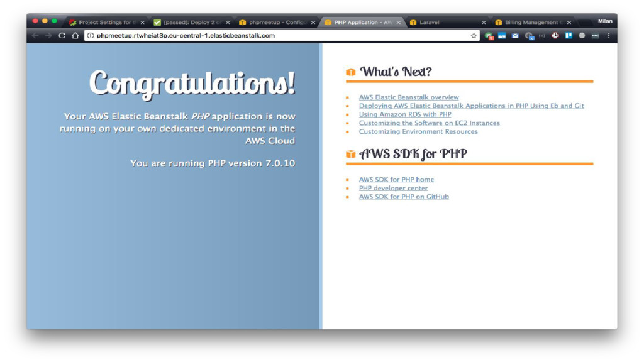The image size is (644, 362).
Task: Click the Milan profile button
Action: (605, 21)
